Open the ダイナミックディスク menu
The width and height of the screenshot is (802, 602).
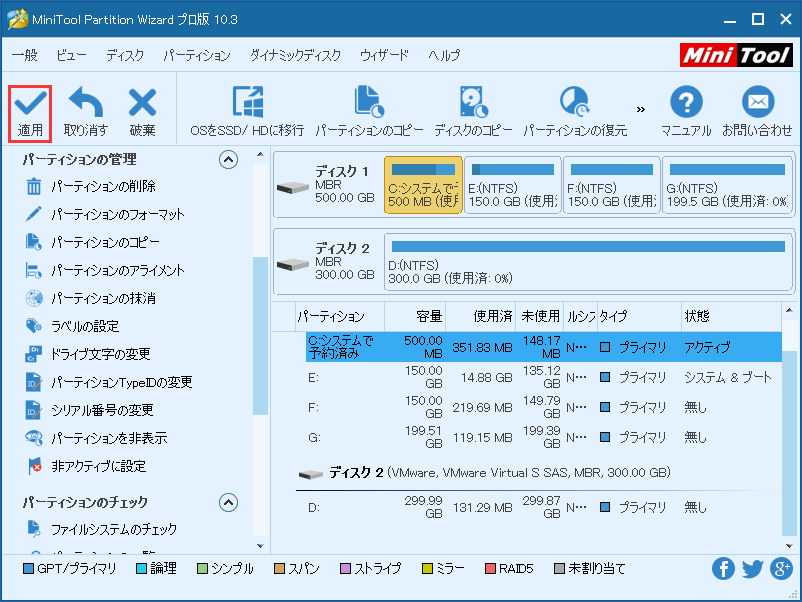295,55
